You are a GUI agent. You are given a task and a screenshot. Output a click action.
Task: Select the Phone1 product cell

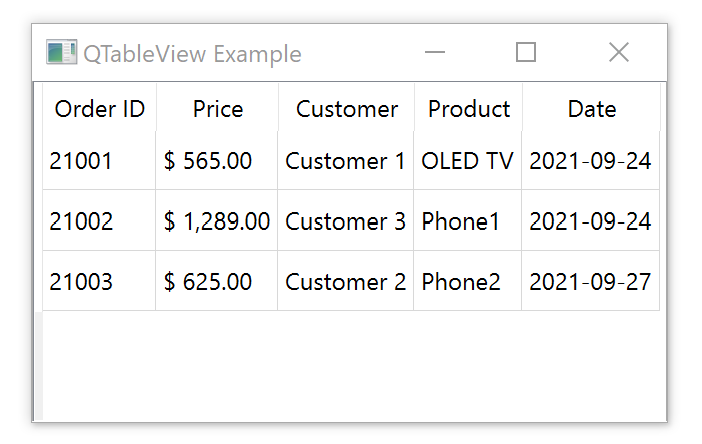pos(468,221)
